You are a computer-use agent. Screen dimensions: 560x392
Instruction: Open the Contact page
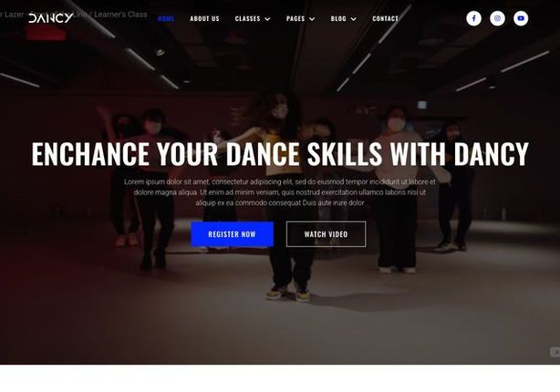[386, 18]
